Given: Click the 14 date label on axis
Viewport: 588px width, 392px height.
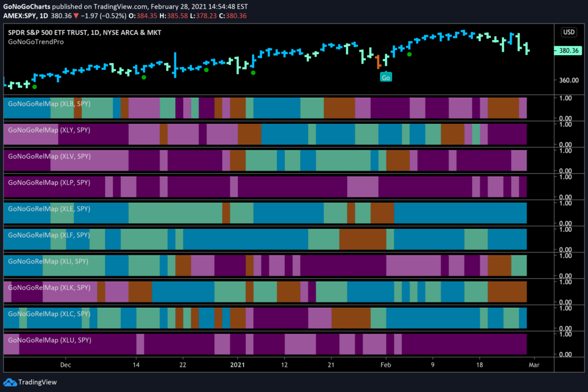Looking at the screenshot, I should [136, 364].
